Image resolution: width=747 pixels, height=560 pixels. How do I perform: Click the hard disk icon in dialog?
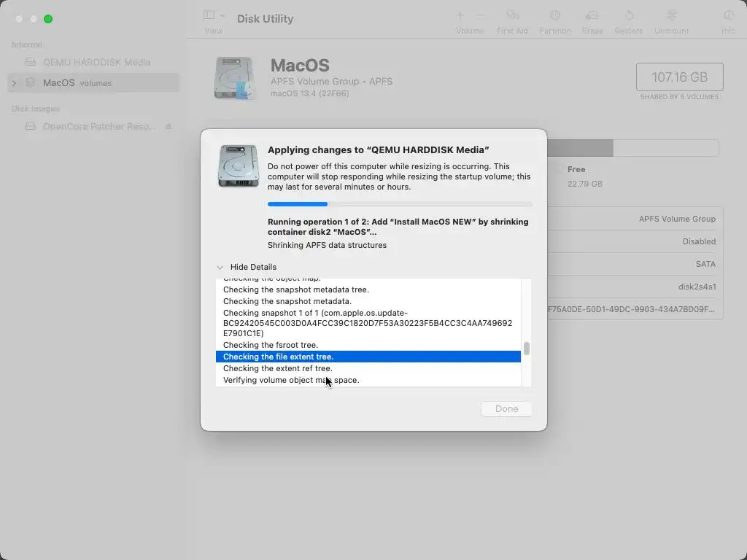(239, 166)
